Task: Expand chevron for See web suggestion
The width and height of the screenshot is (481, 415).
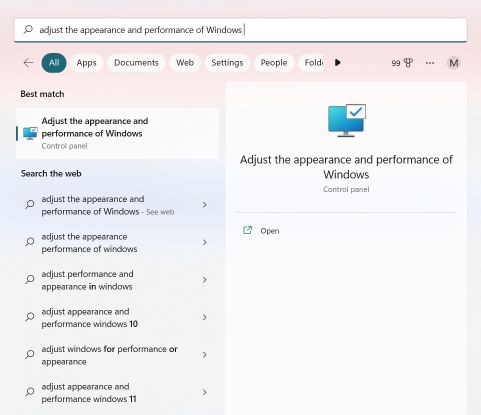Action: [204, 205]
